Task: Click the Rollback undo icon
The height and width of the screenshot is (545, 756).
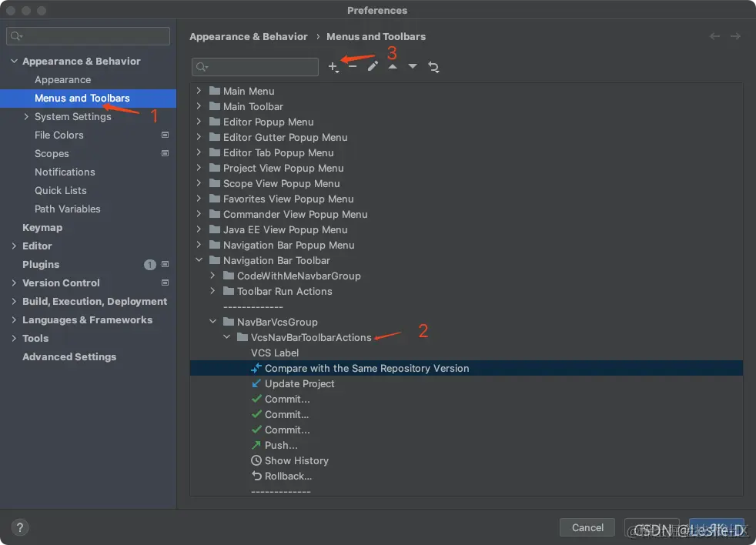Action: pyautogui.click(x=256, y=476)
